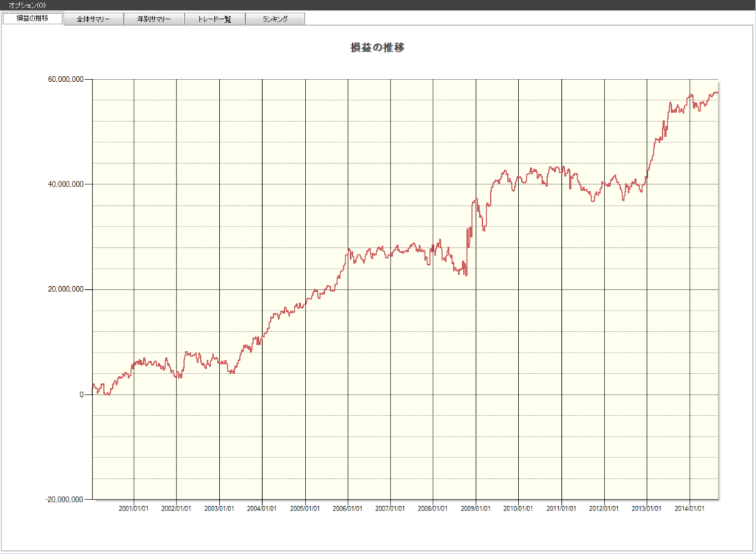Screen dimensions: 756x554
Task: Click the chart title 損益の推移
Action: tap(377, 47)
